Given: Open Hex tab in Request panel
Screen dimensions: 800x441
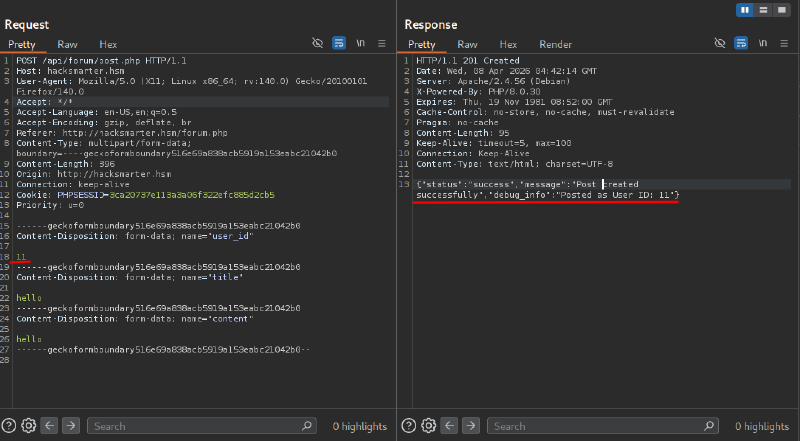Looking at the screenshot, I should (108, 44).
